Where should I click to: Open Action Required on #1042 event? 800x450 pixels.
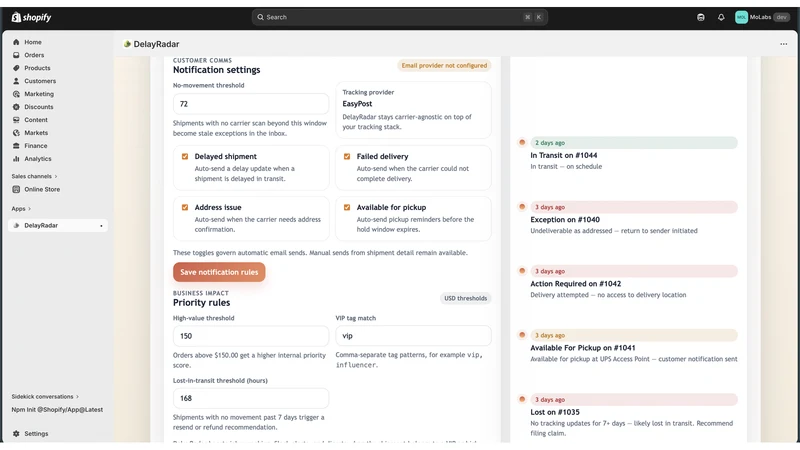point(576,284)
